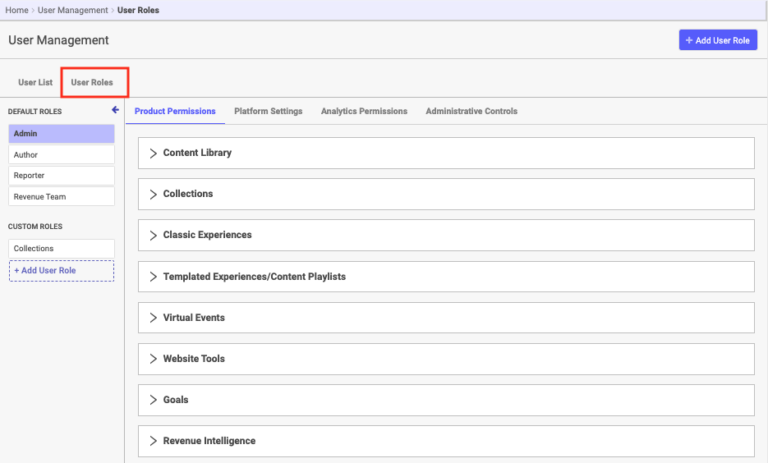Open User Management breadcrumb link
The width and height of the screenshot is (768, 463).
point(72,10)
